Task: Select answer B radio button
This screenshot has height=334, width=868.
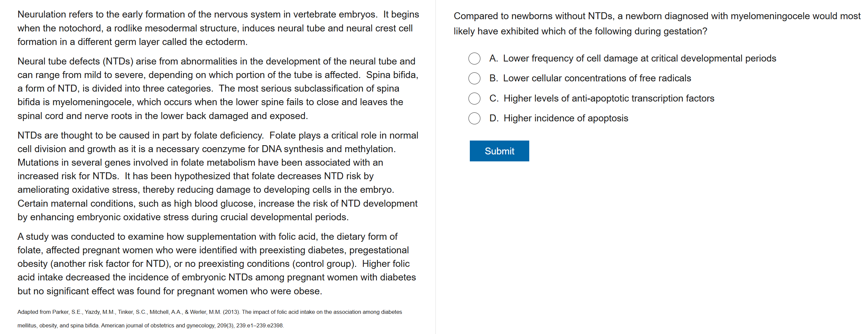Action: 474,78
